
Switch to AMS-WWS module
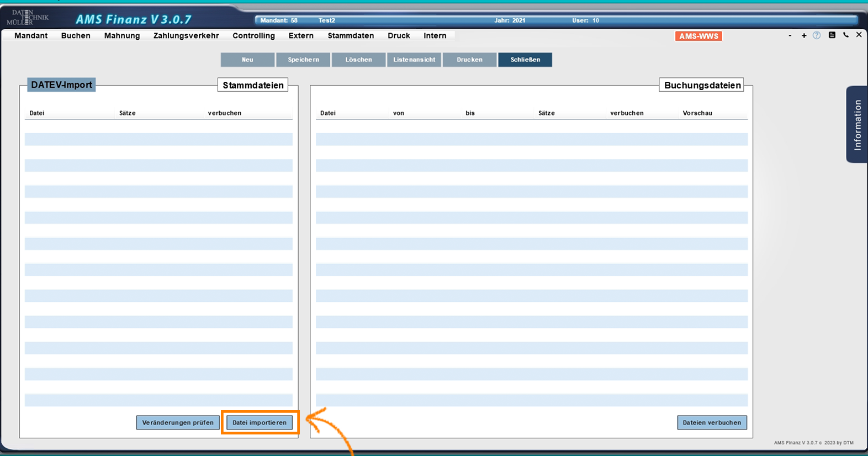(698, 36)
